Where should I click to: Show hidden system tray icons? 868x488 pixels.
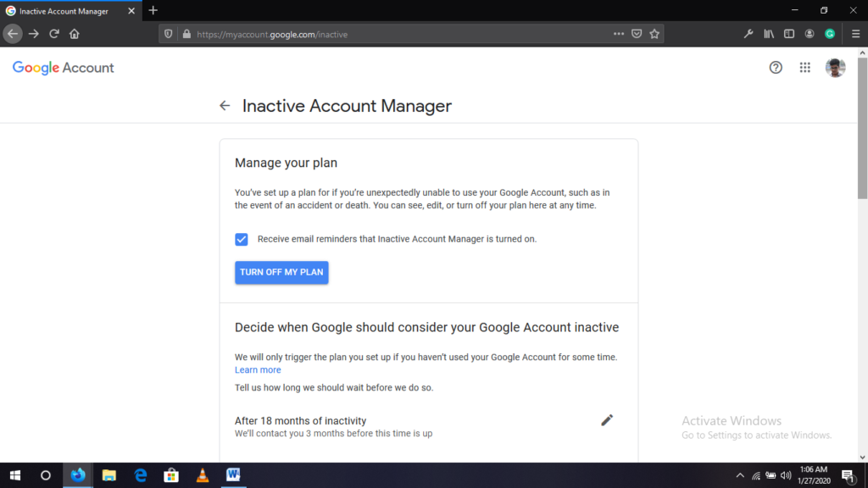coord(740,475)
